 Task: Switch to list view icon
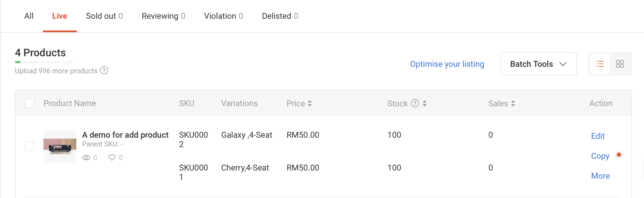click(x=600, y=64)
